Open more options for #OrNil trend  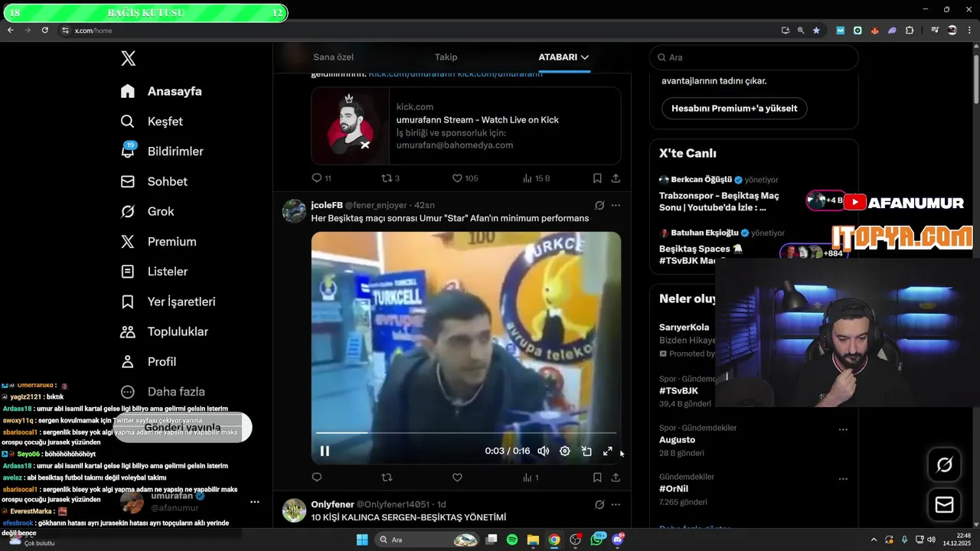tap(843, 479)
